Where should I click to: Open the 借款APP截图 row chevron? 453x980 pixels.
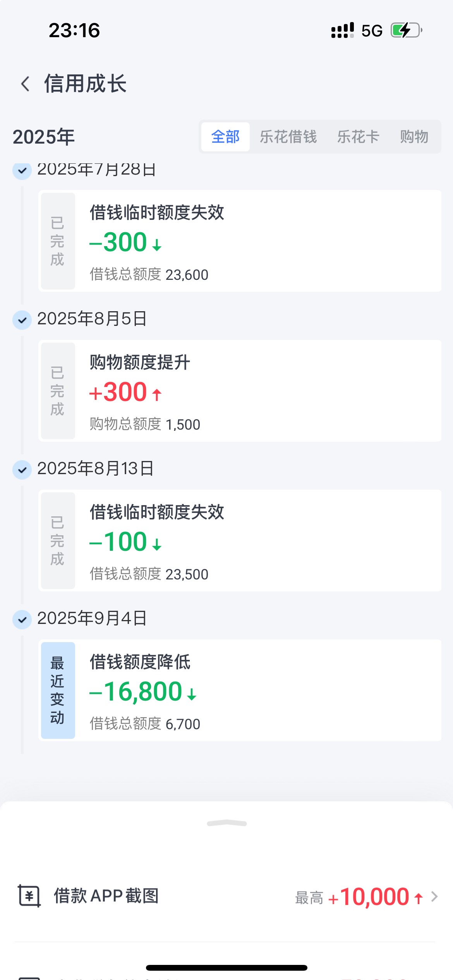pos(434,897)
